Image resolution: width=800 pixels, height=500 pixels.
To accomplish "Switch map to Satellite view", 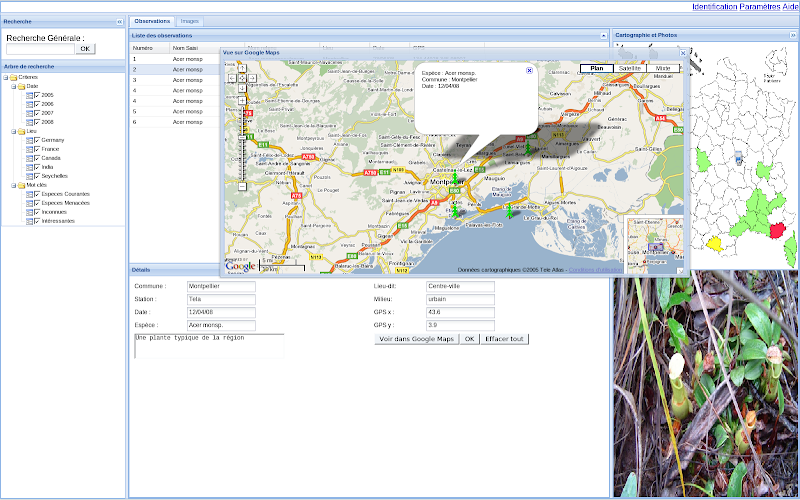I will 630,68.
